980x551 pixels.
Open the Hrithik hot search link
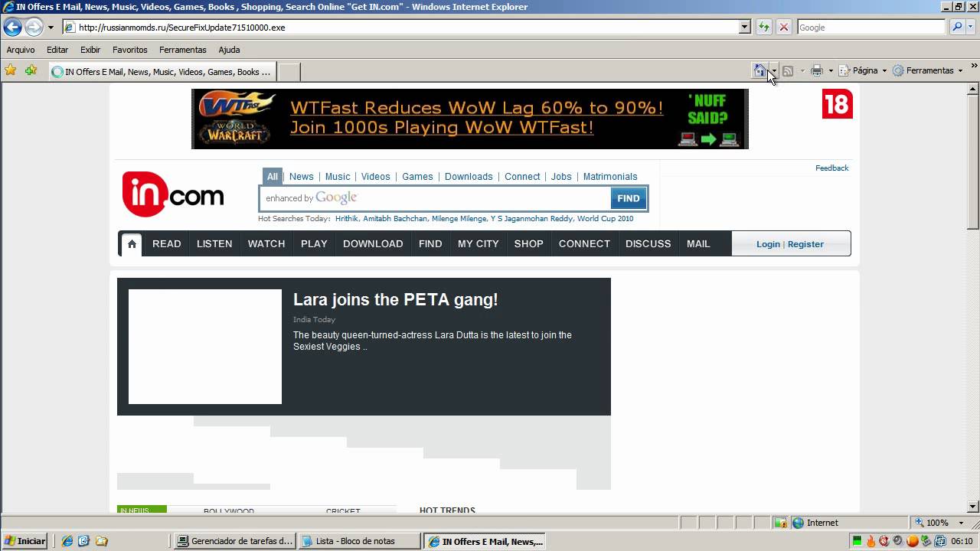pyautogui.click(x=346, y=219)
